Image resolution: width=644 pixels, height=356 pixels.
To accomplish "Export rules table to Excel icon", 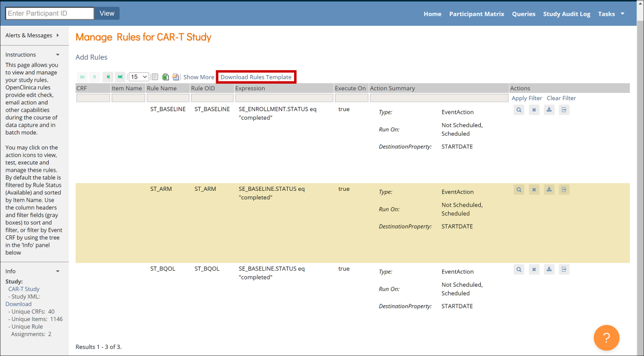I will (166, 77).
